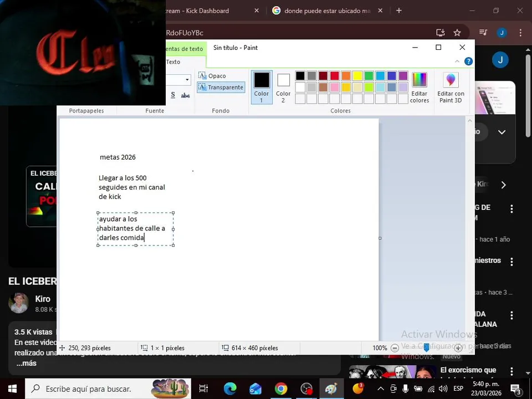Open 'El exorcismo que' video thumbnail
The width and height of the screenshot is (532, 399).
click(392, 371)
